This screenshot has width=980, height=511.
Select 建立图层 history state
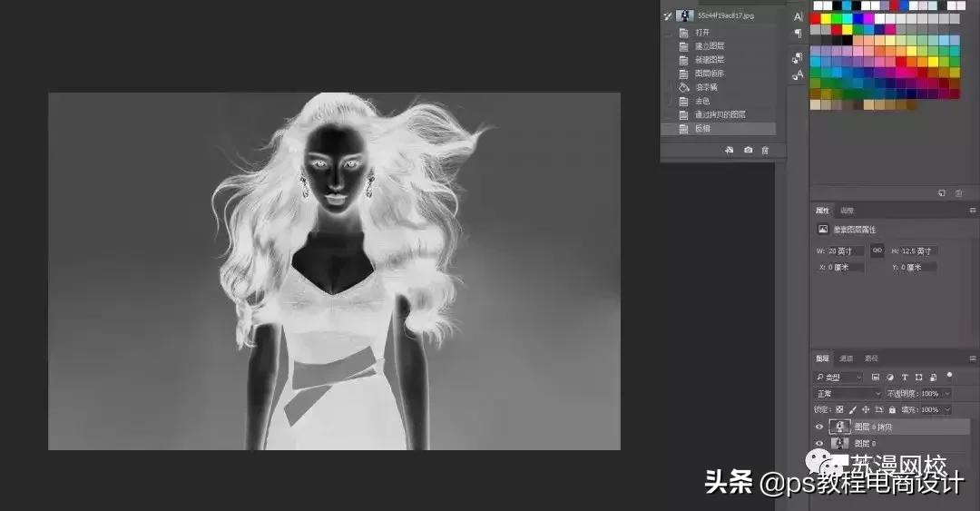[719, 46]
